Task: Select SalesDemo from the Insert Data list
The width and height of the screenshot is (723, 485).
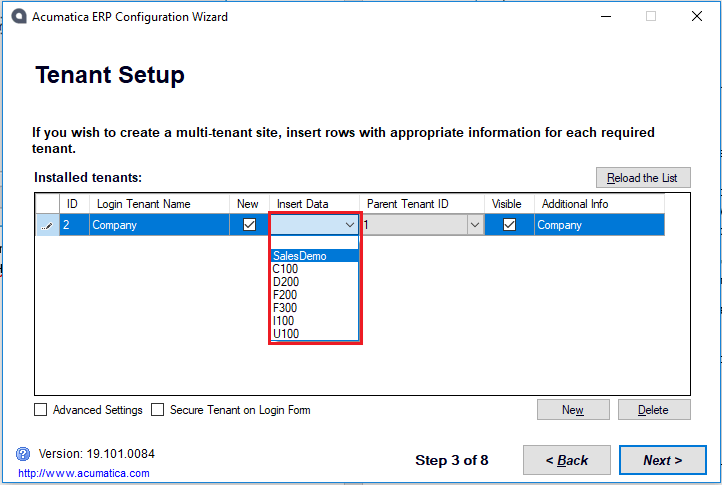Action: coord(314,256)
